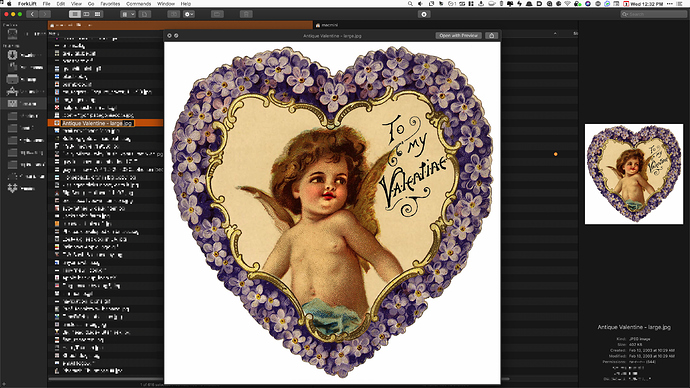Open the view options dropdown in the toolbar
The image size is (690, 388).
coord(128,14)
